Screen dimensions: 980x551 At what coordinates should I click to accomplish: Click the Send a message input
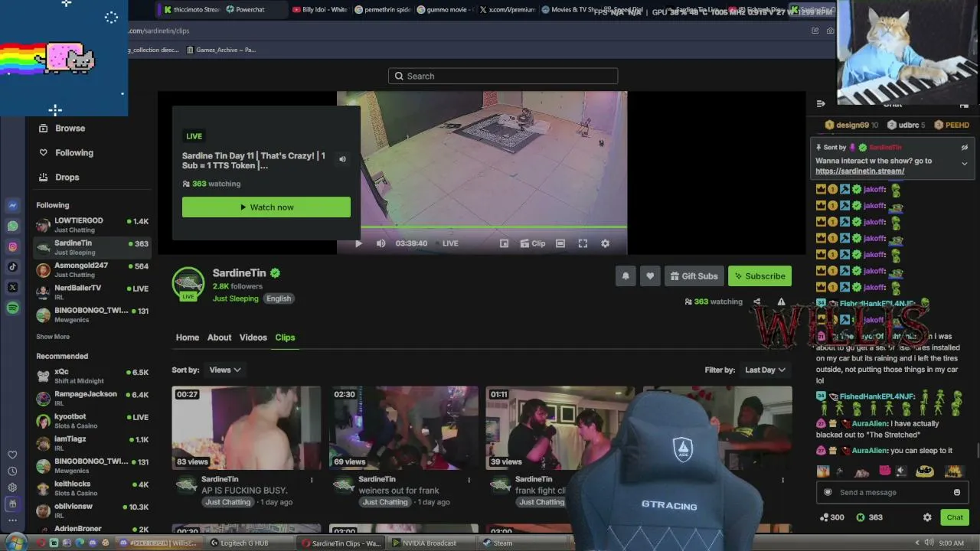(x=892, y=492)
